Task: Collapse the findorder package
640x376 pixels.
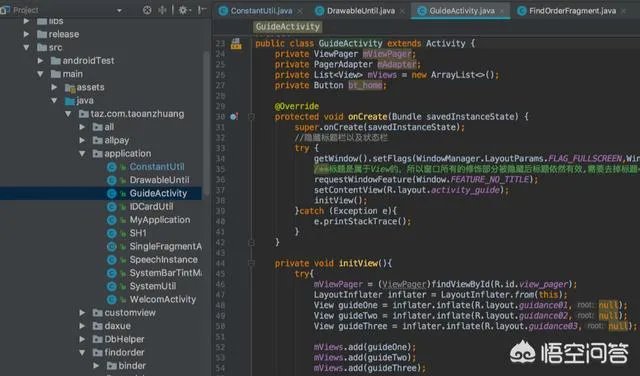Action: coord(82,352)
